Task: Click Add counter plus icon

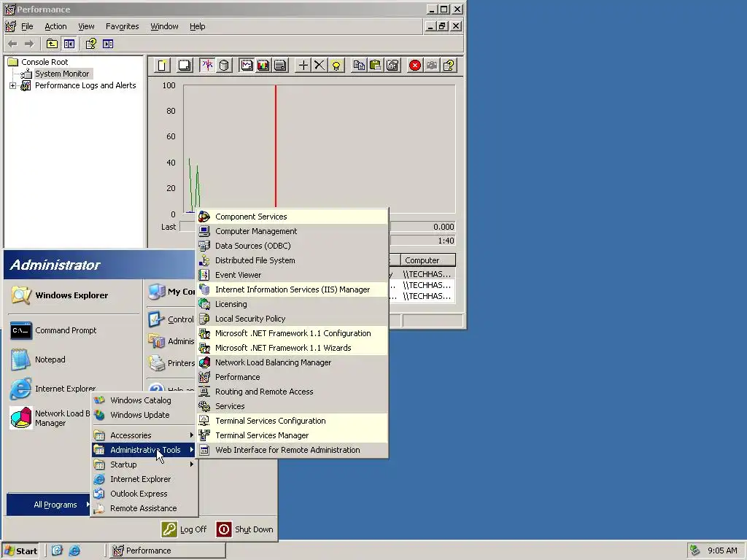Action: pyautogui.click(x=303, y=65)
